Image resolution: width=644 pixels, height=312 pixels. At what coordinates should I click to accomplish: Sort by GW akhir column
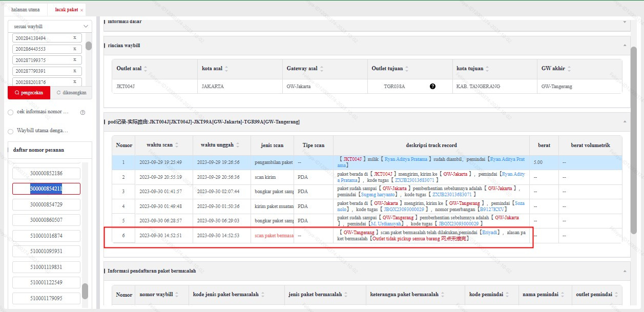pos(569,69)
